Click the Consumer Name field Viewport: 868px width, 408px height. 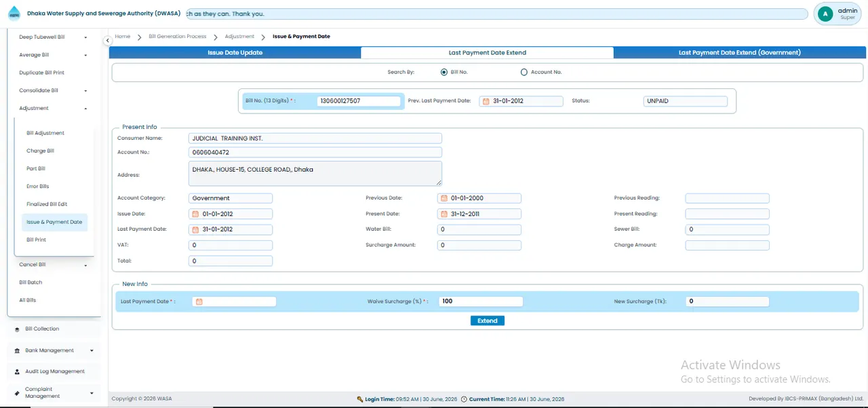[315, 138]
